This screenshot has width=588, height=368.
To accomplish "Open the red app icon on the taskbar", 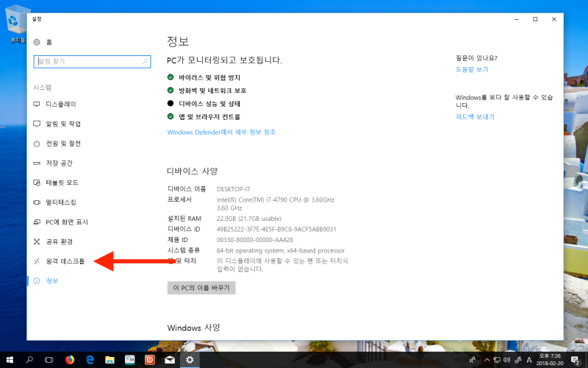I will coord(150,360).
